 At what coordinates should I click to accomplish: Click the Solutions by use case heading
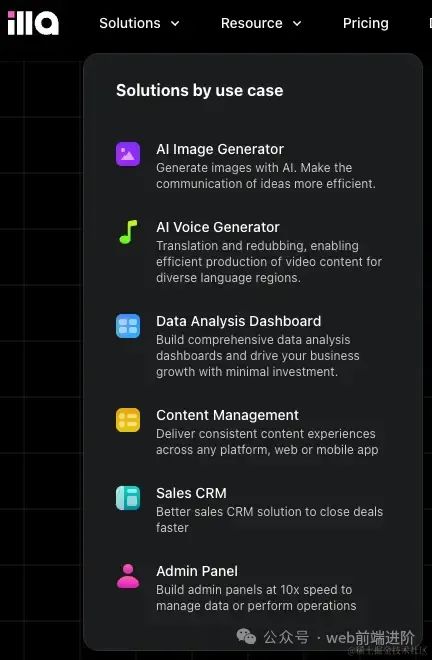(200, 90)
